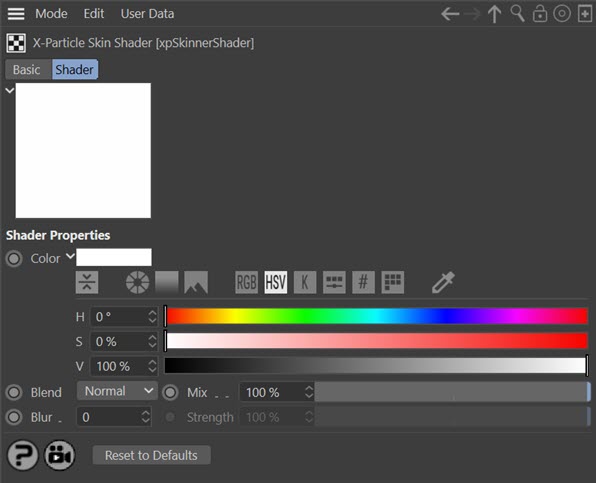
Task: Toggle the Color parameter animation dot
Action: [14, 259]
